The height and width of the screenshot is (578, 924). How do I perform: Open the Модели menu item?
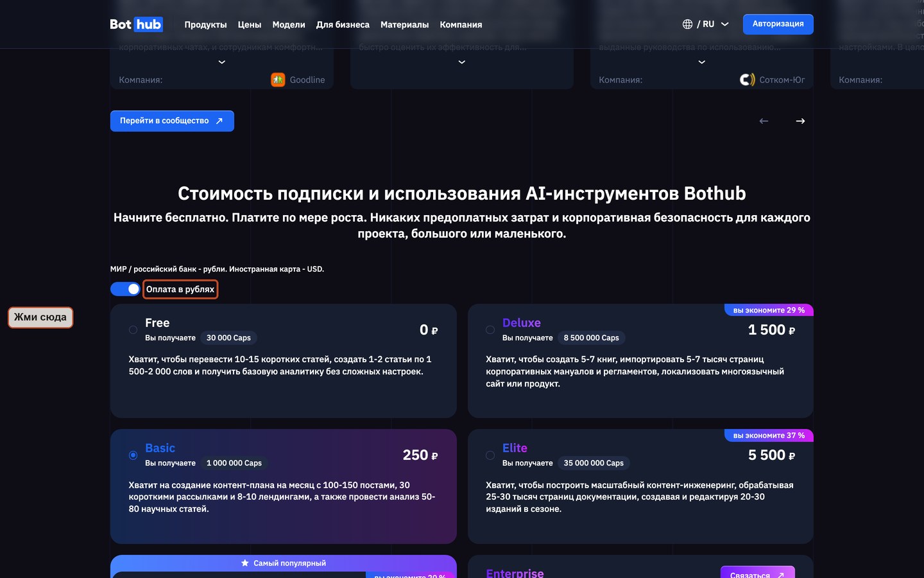(289, 24)
